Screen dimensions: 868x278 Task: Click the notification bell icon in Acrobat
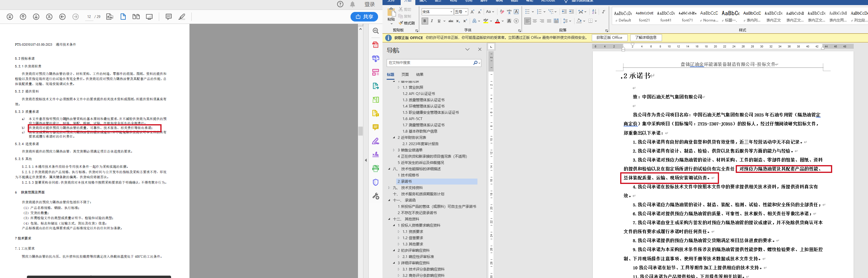pyautogui.click(x=352, y=4)
